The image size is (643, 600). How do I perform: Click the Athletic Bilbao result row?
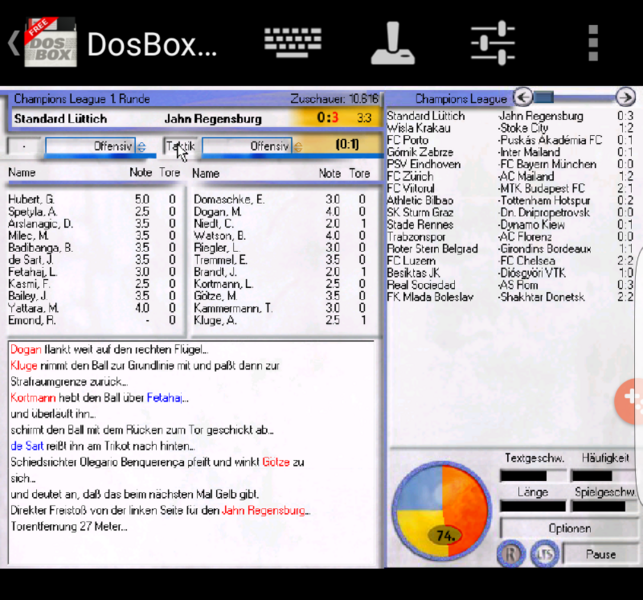tap(510, 201)
